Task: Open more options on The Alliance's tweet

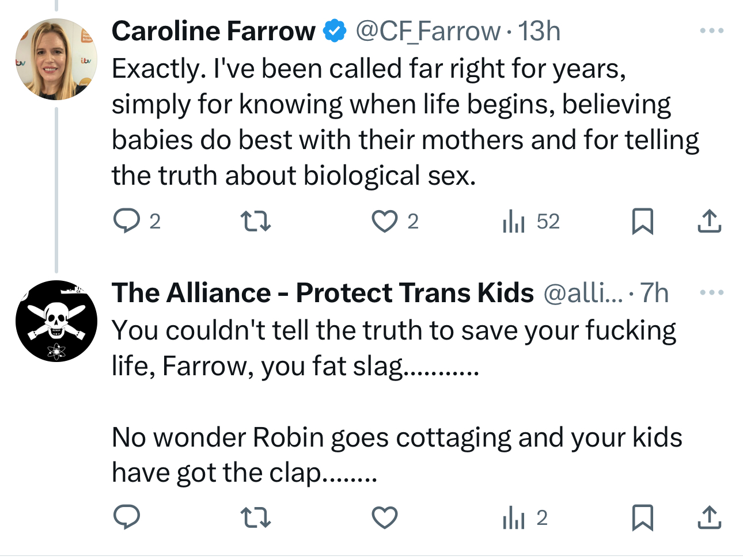Action: click(x=711, y=292)
